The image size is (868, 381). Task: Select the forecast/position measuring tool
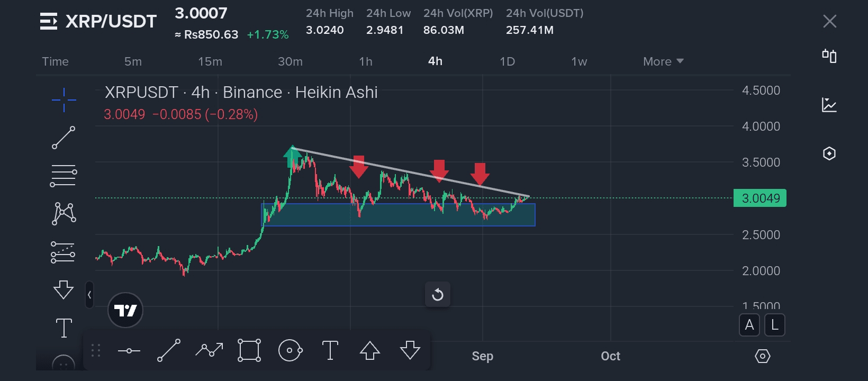click(63, 252)
